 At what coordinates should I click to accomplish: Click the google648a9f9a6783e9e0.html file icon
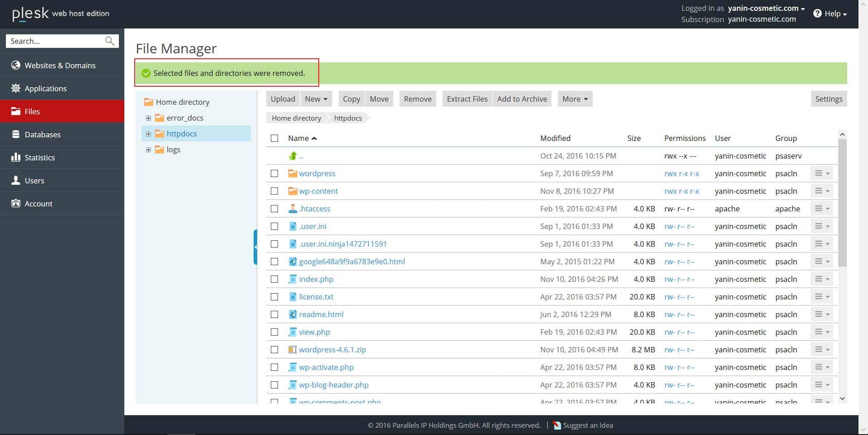pyautogui.click(x=292, y=262)
